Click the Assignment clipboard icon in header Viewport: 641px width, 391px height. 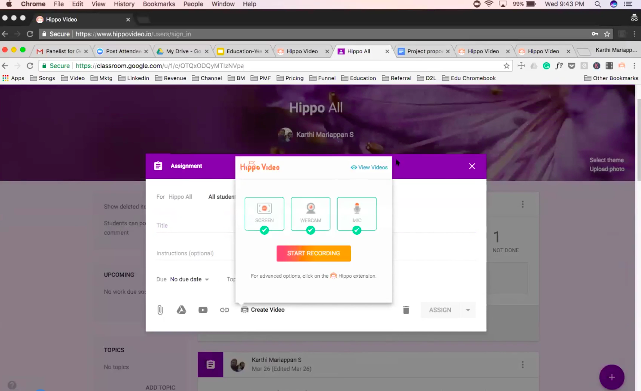(x=158, y=166)
